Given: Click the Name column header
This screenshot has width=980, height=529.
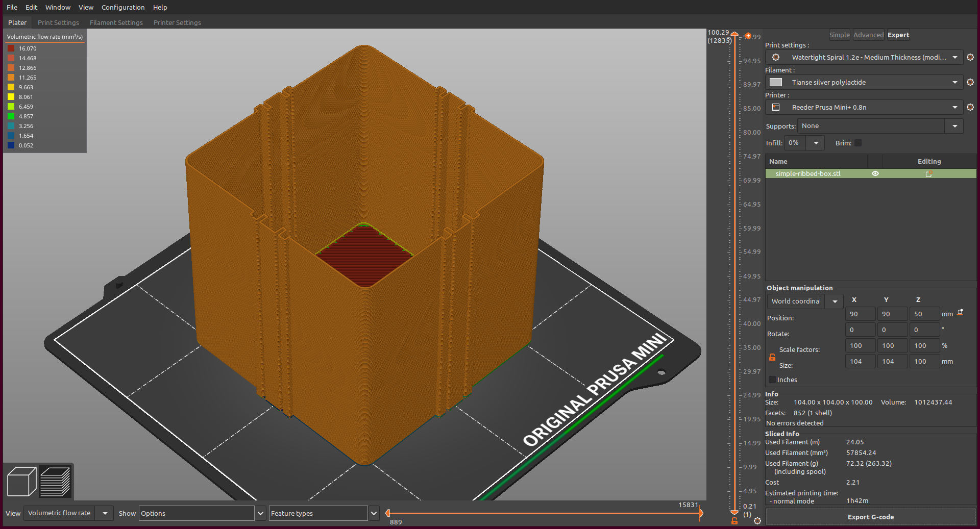Looking at the screenshot, I should coord(816,161).
